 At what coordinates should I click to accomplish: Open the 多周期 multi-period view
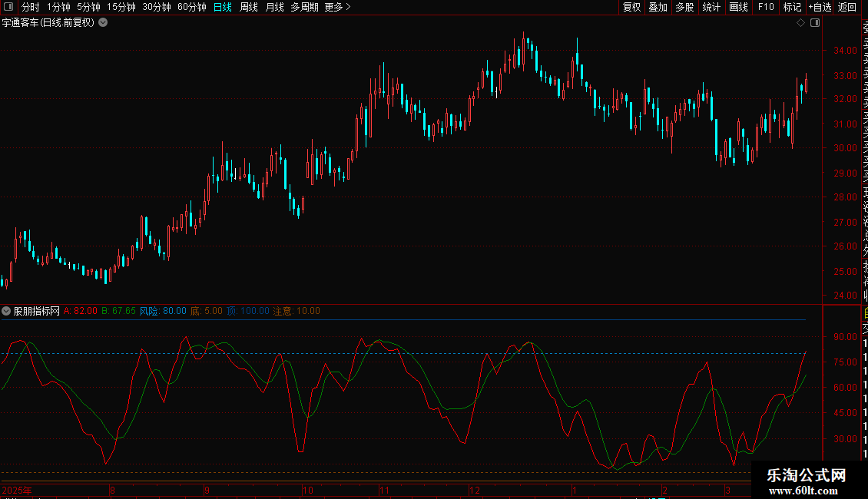pyautogui.click(x=304, y=7)
